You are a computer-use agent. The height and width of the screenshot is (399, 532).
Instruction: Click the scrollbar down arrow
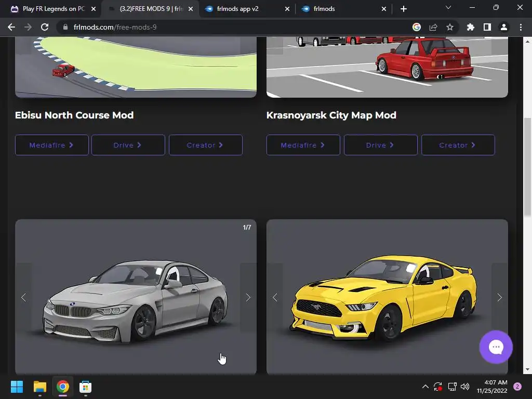point(527,369)
